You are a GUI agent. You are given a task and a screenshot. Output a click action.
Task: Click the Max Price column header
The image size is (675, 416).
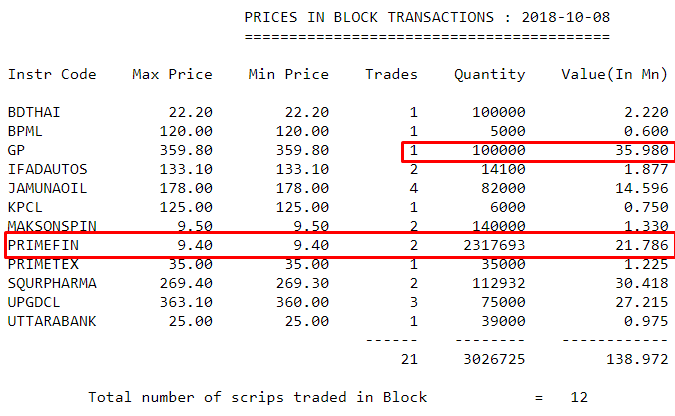point(172,74)
